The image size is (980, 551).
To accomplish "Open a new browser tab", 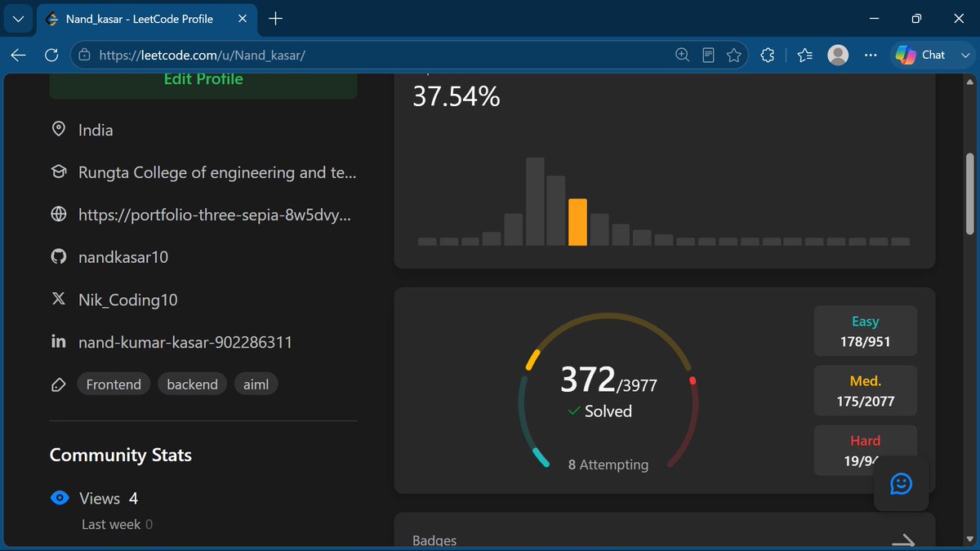I will click(x=275, y=18).
